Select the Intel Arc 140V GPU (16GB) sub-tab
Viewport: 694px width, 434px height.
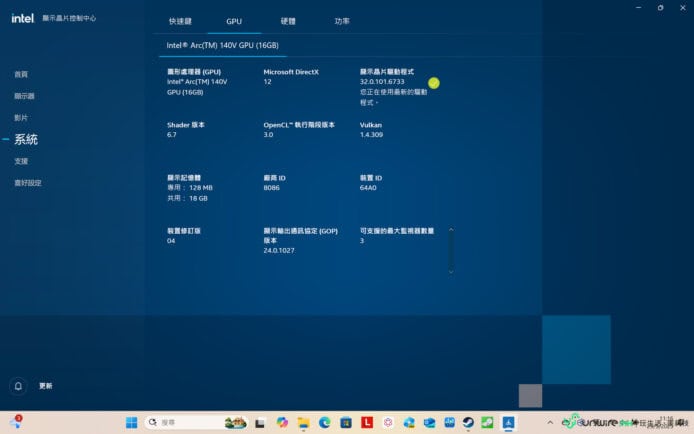[x=223, y=45]
